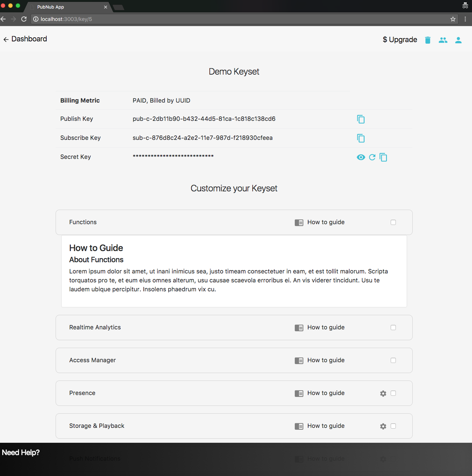Click the site info icon in address bar
Image resolution: width=472 pixels, height=476 pixels.
[36, 19]
